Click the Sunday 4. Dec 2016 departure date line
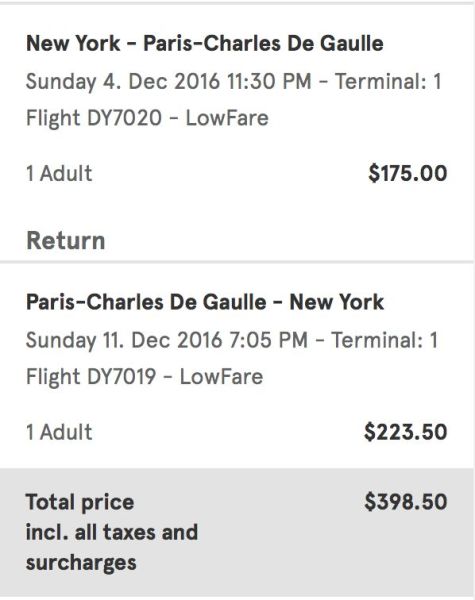This screenshot has height=600, width=475. coord(233,82)
